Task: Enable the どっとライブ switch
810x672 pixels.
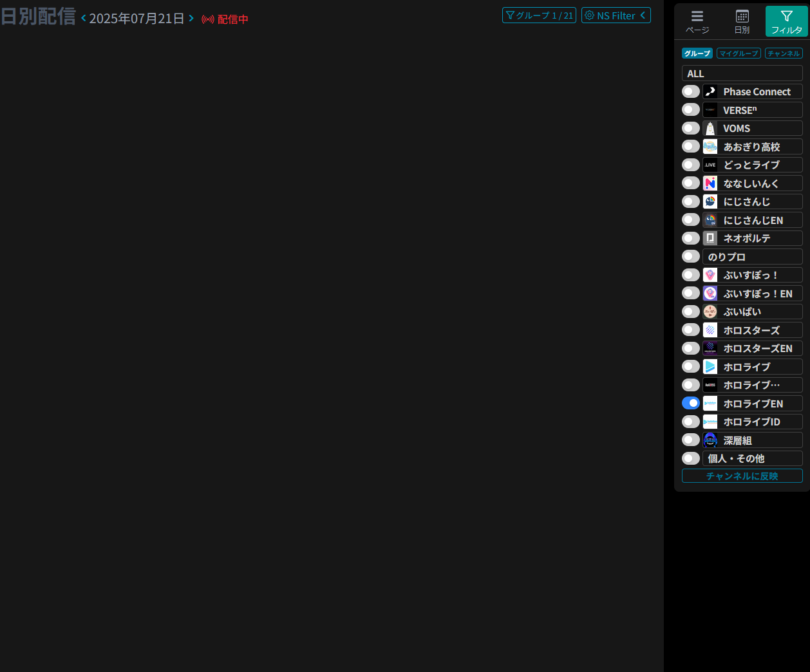Action: tap(691, 165)
